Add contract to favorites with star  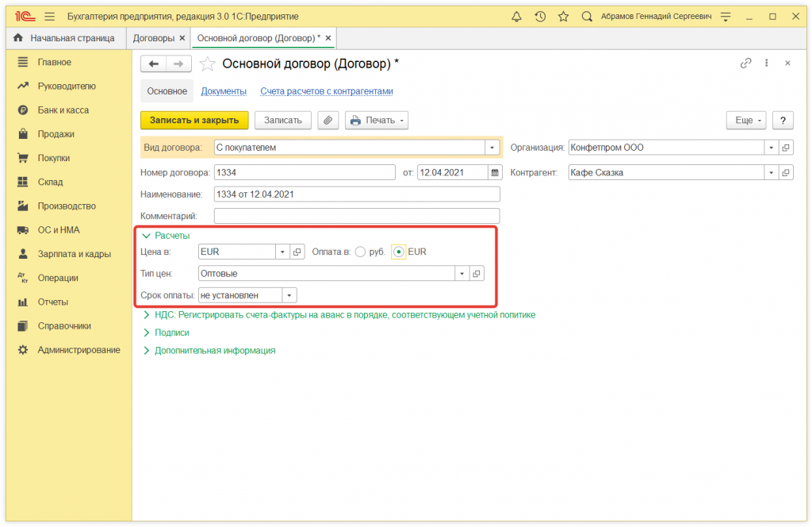pyautogui.click(x=208, y=64)
